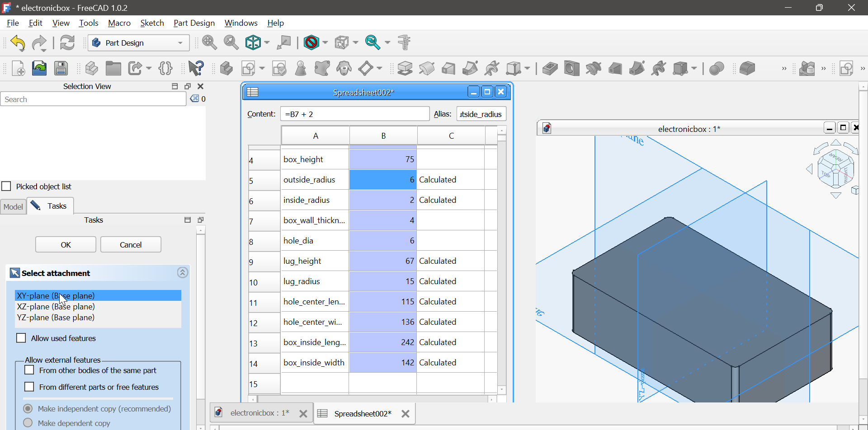Toggle the Allow used features checkbox
The width and height of the screenshot is (868, 430).
click(21, 338)
